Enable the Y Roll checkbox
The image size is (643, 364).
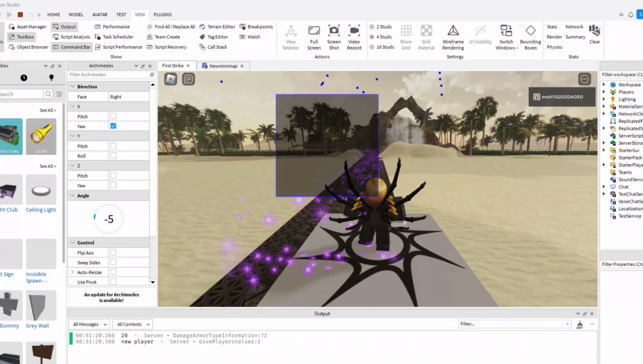(x=113, y=156)
